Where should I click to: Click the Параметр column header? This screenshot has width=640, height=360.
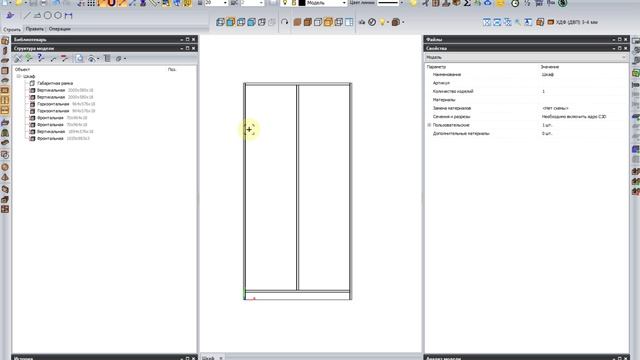(x=436, y=67)
